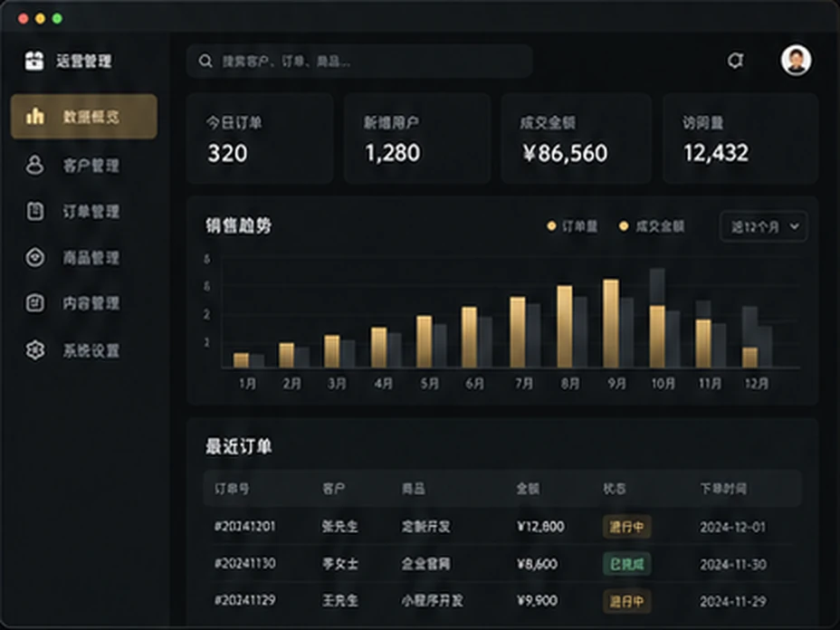Click the 最近订单 section title
840x630 pixels.
239,446
